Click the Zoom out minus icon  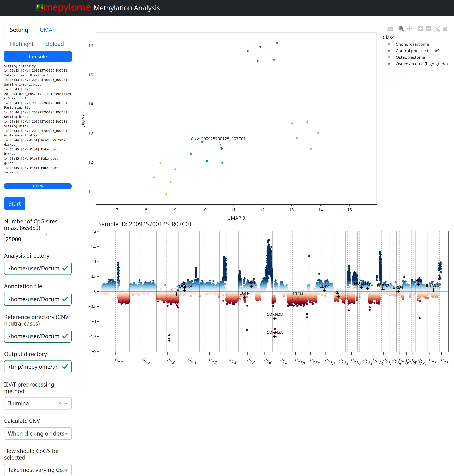coord(428,29)
